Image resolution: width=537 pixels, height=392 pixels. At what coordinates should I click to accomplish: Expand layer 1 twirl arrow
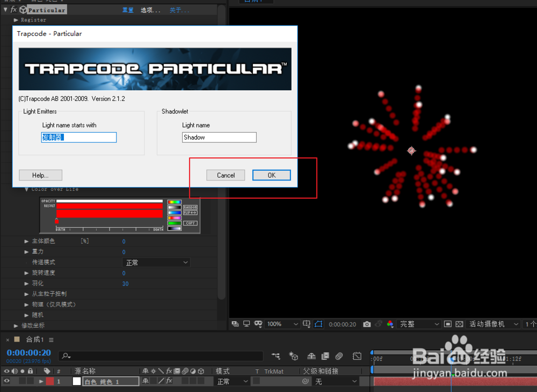tap(41, 381)
